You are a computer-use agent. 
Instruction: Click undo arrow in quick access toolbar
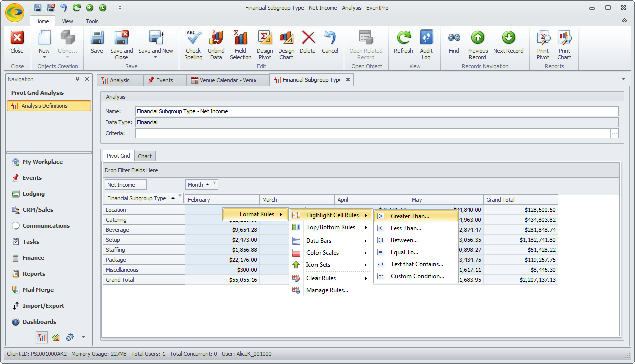coord(64,8)
